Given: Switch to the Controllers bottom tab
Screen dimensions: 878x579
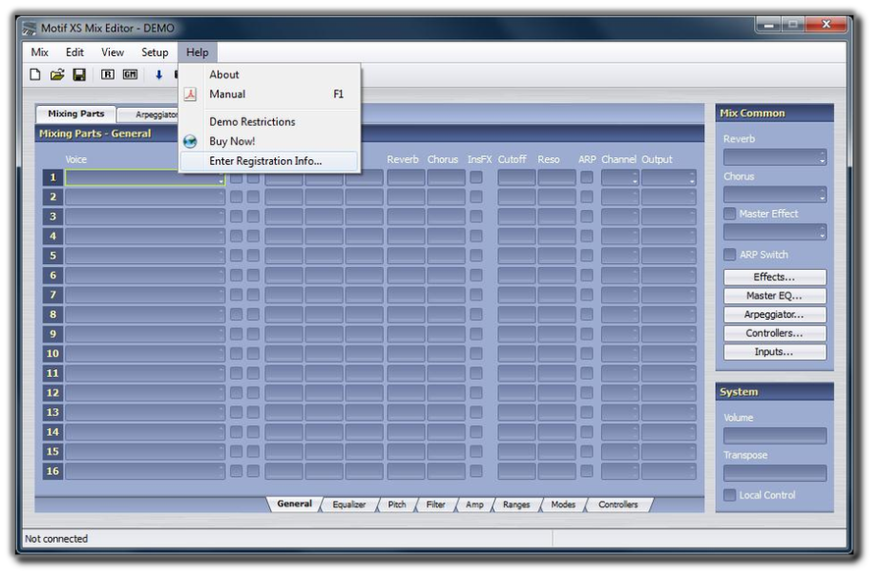Looking at the screenshot, I should 618,505.
